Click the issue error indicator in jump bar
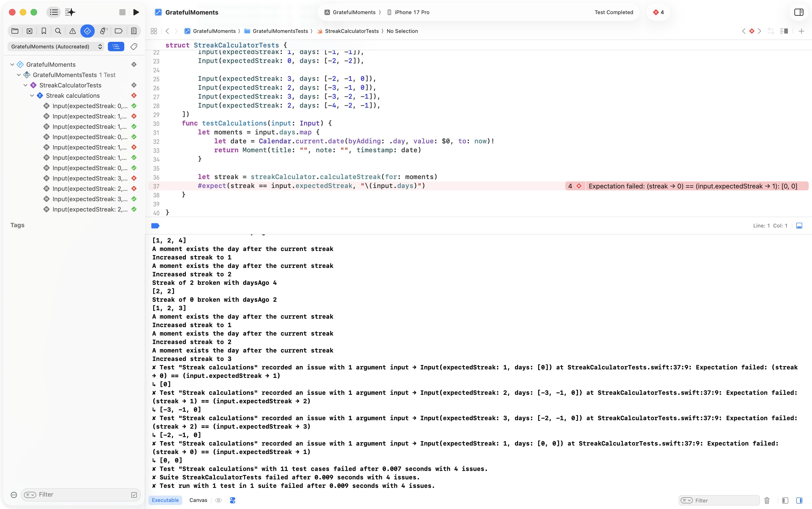 (752, 31)
